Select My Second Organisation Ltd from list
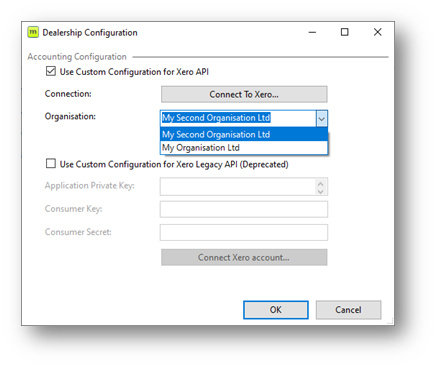 [x=244, y=134]
